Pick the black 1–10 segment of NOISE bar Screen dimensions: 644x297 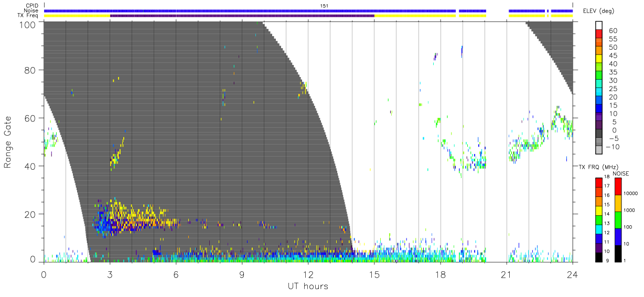click(x=618, y=252)
